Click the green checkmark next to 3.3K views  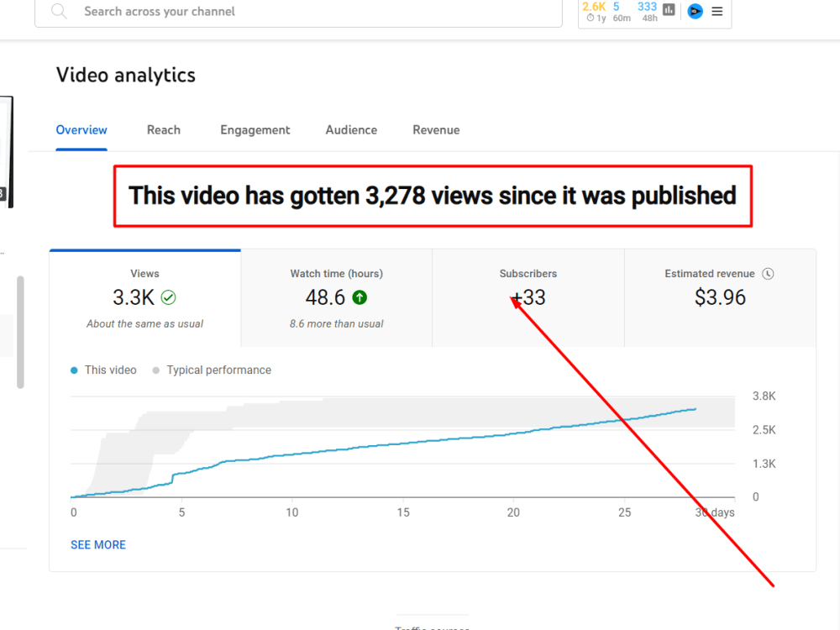(167, 297)
